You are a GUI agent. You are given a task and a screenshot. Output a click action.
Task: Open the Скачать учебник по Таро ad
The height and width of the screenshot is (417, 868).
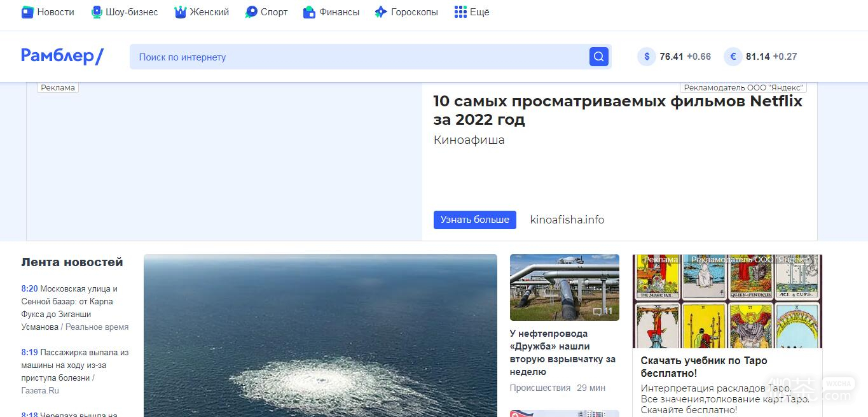(704, 367)
